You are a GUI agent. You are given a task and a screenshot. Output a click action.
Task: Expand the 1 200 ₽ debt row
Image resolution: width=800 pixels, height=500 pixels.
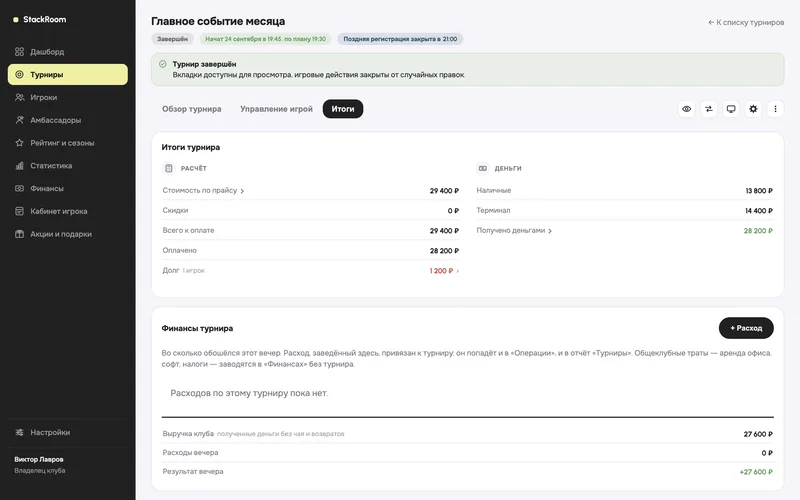point(444,271)
